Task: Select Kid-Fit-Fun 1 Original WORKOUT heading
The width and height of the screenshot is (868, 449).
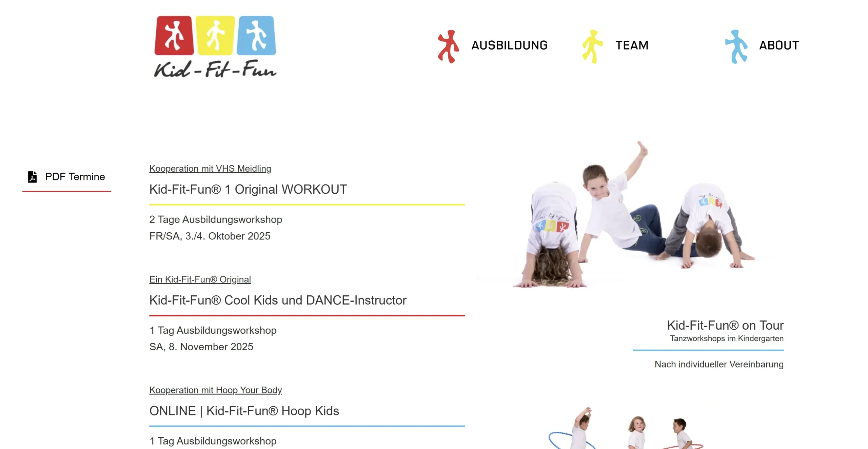Action: click(x=248, y=189)
